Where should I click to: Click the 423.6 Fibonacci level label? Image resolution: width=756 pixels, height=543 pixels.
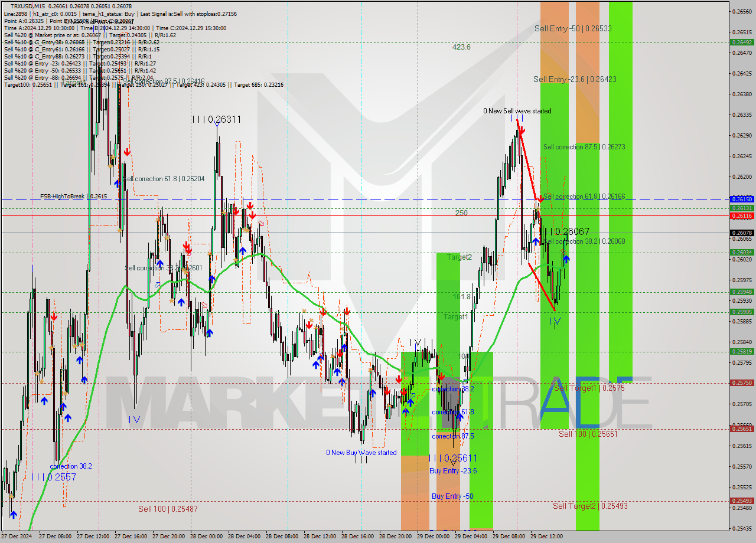(462, 47)
